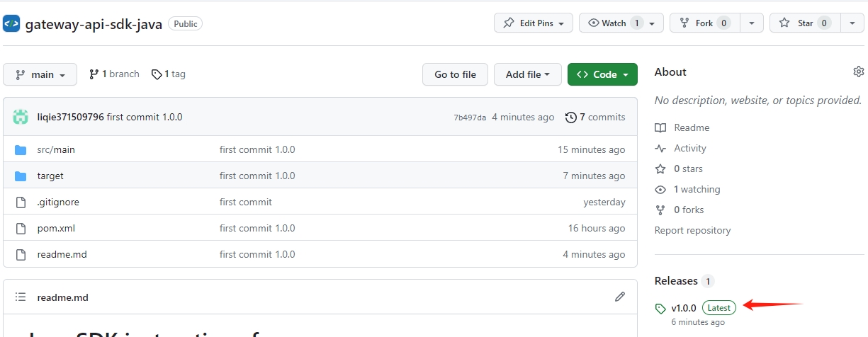Open the green Code dropdown button

pos(602,74)
